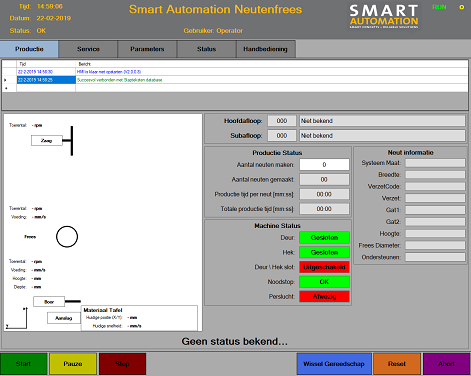Click the purple Abort button

(x=447, y=364)
